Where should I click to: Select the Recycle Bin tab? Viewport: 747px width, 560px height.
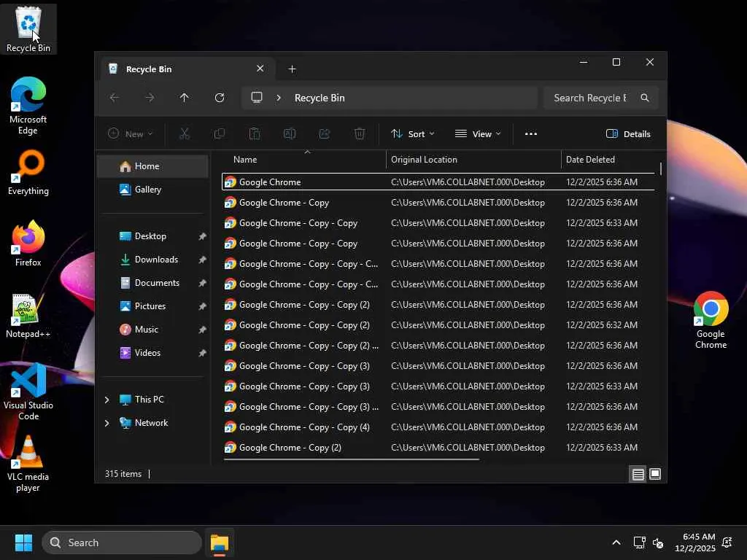tap(186, 69)
